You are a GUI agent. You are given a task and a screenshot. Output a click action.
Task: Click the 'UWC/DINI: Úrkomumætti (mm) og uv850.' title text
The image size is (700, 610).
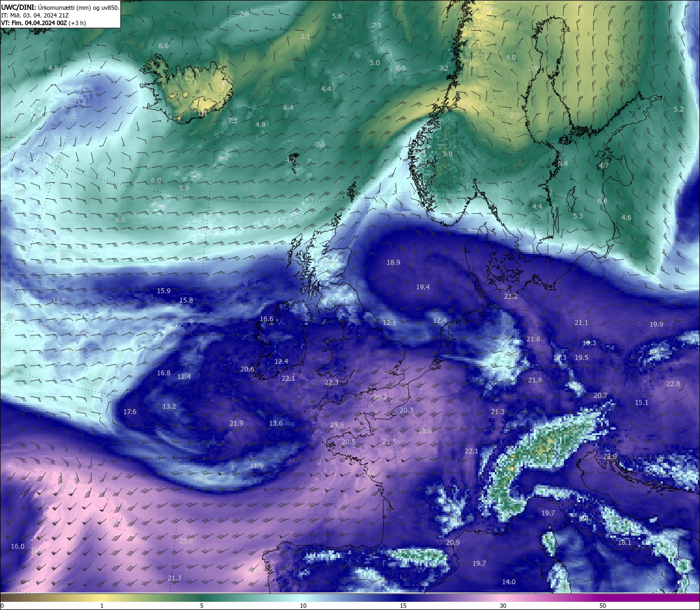tap(60, 7)
